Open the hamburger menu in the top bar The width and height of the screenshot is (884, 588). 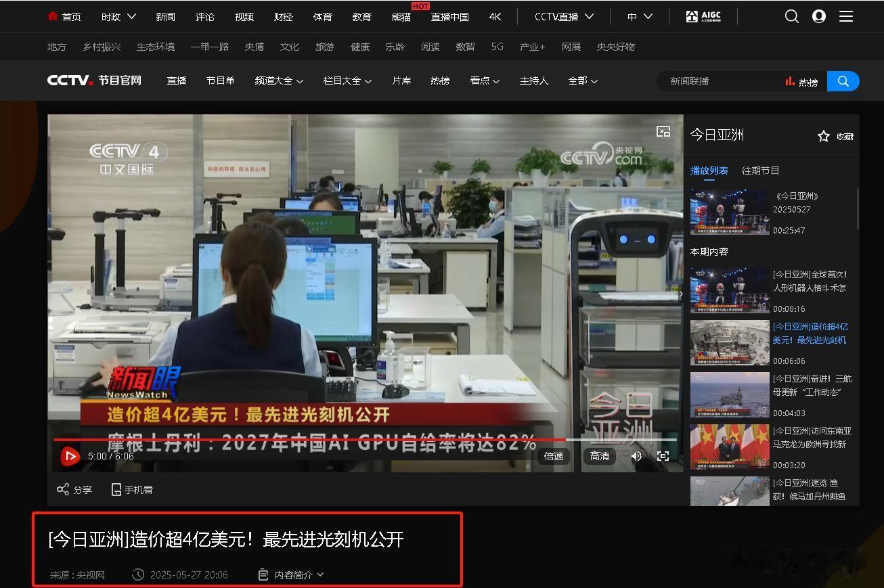(846, 16)
